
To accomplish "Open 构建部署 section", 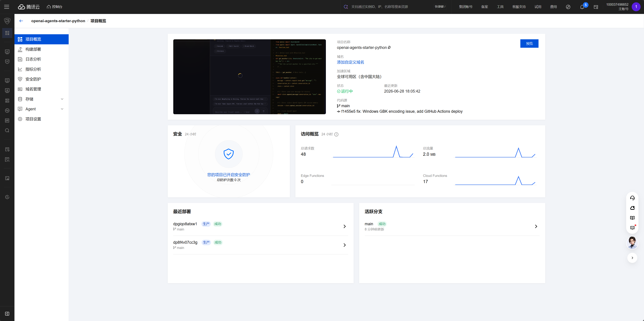I will click(42, 49).
